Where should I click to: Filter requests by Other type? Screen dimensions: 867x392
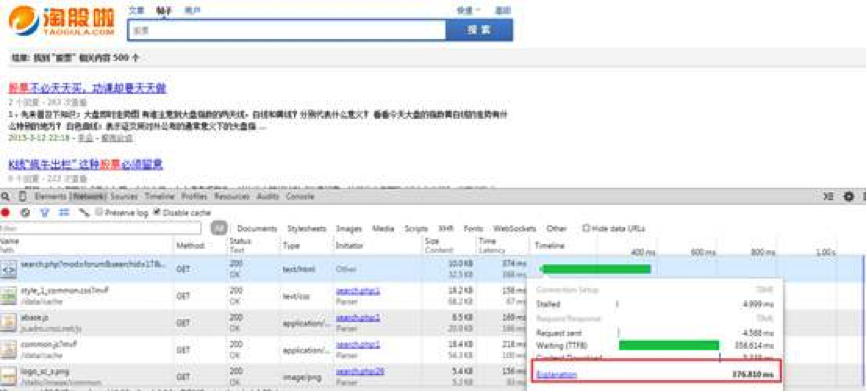pyautogui.click(x=557, y=229)
